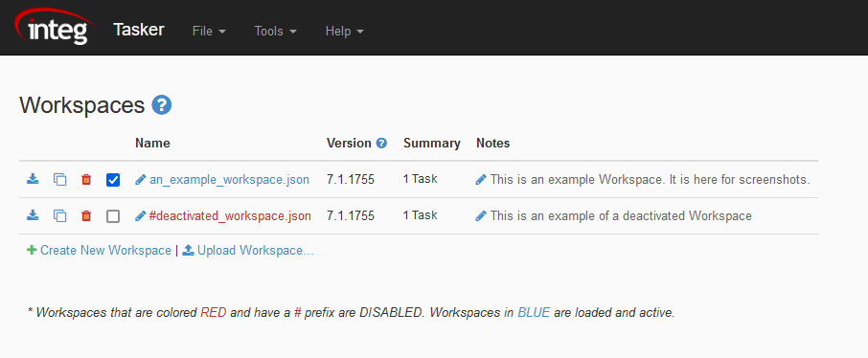Click the Summary column header

pyautogui.click(x=432, y=143)
